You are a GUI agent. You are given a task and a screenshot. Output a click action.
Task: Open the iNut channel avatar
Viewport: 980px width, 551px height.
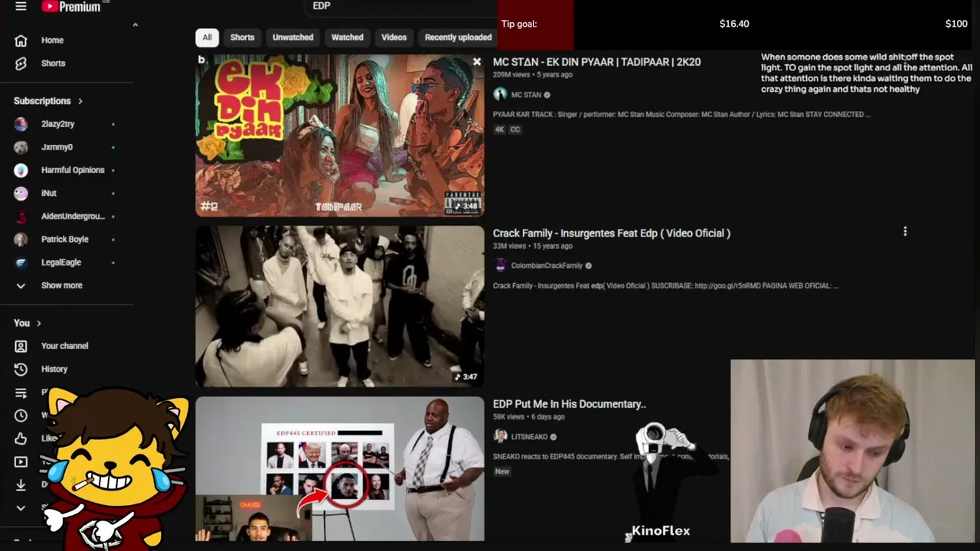[21, 193]
